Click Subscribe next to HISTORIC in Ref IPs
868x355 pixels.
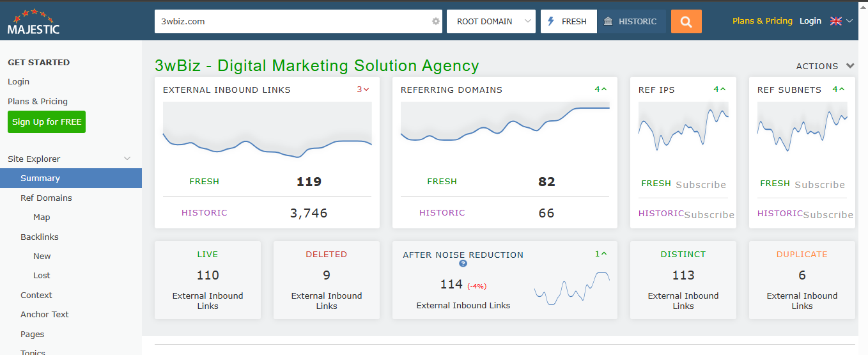[x=709, y=215]
